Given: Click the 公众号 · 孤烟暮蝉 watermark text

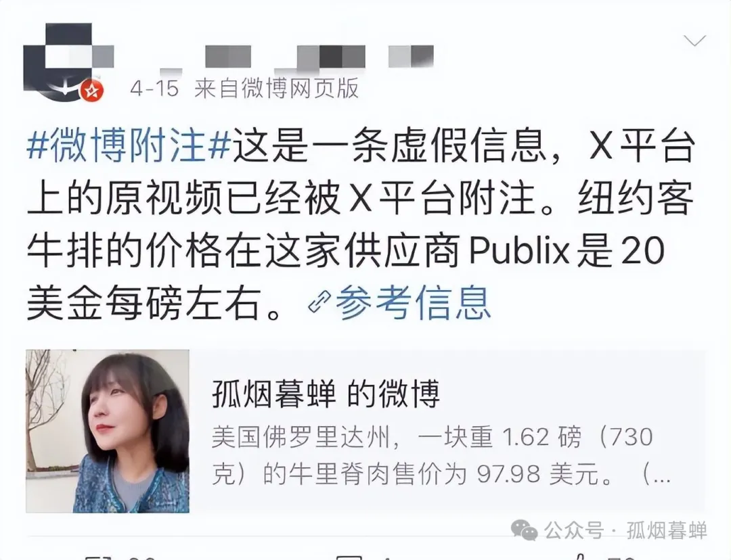Looking at the screenshot, I should [x=625, y=531].
